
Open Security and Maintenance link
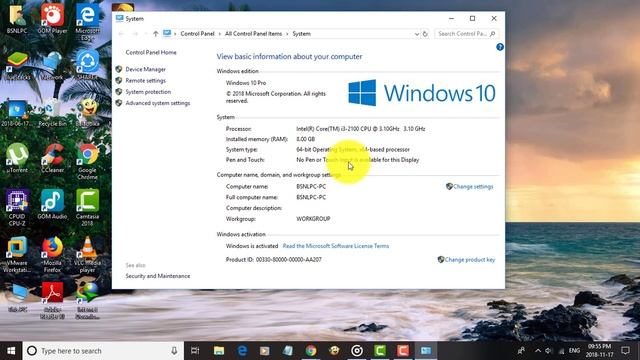click(x=158, y=276)
